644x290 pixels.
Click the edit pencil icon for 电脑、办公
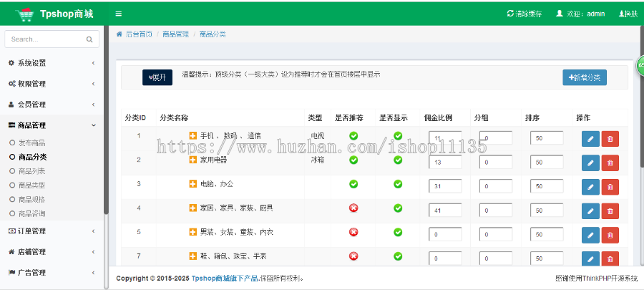[590, 186]
